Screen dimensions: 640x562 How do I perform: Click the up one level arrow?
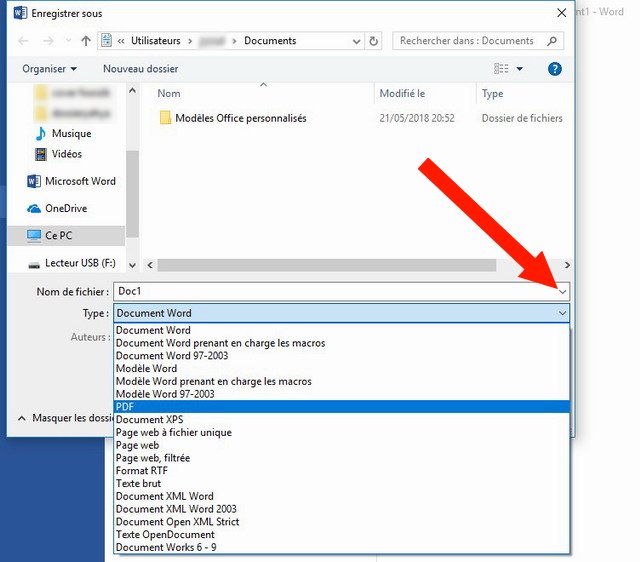tap(87, 42)
